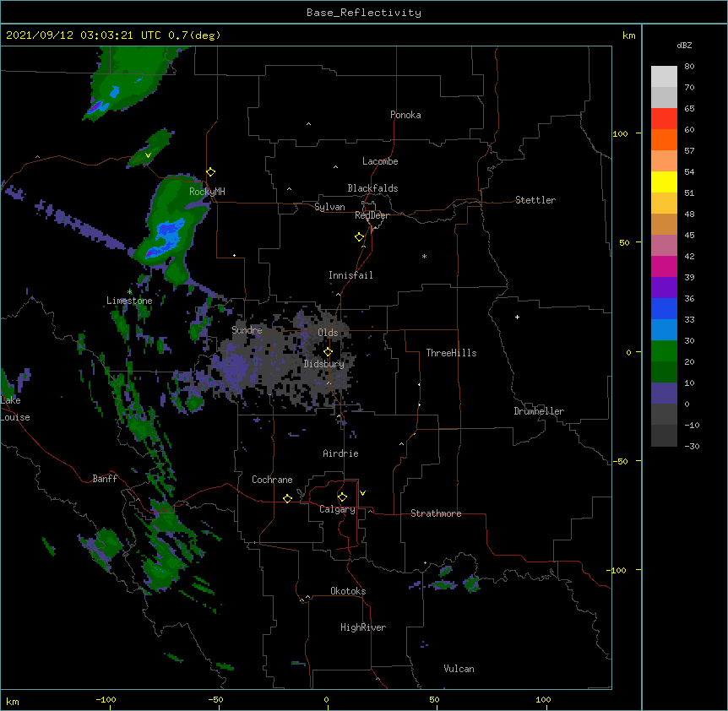This screenshot has width=728, height=711.
Task: Click the RockyMH label
Action: [207, 191]
